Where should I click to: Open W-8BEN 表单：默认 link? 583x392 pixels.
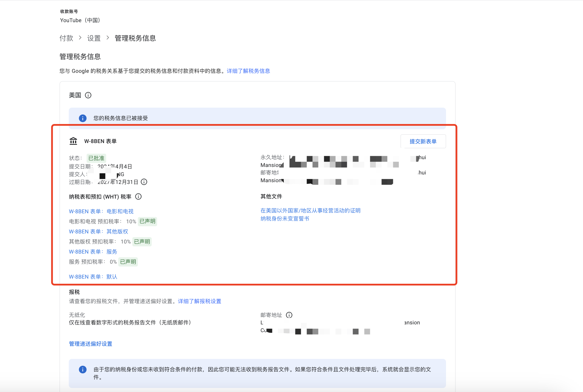93,277
